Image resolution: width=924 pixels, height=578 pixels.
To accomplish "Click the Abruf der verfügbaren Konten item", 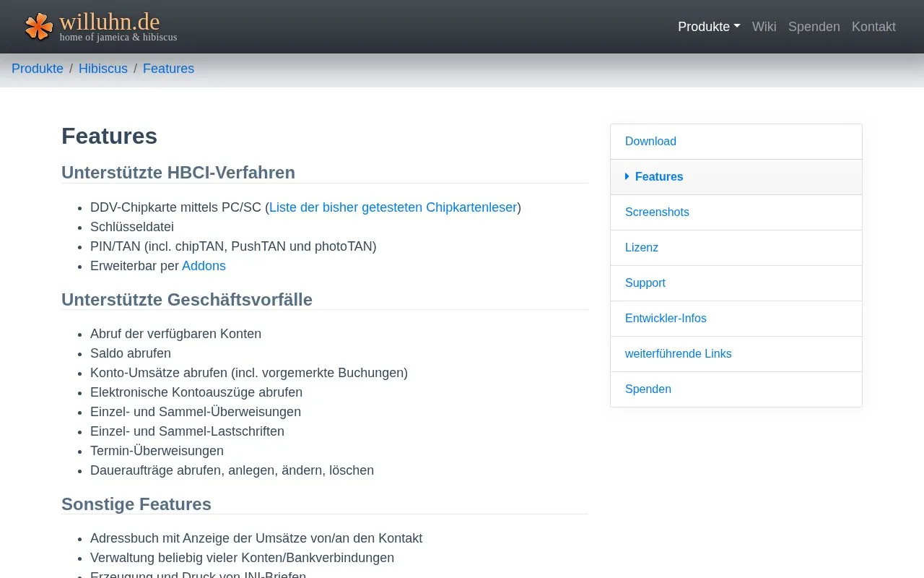I will [175, 334].
